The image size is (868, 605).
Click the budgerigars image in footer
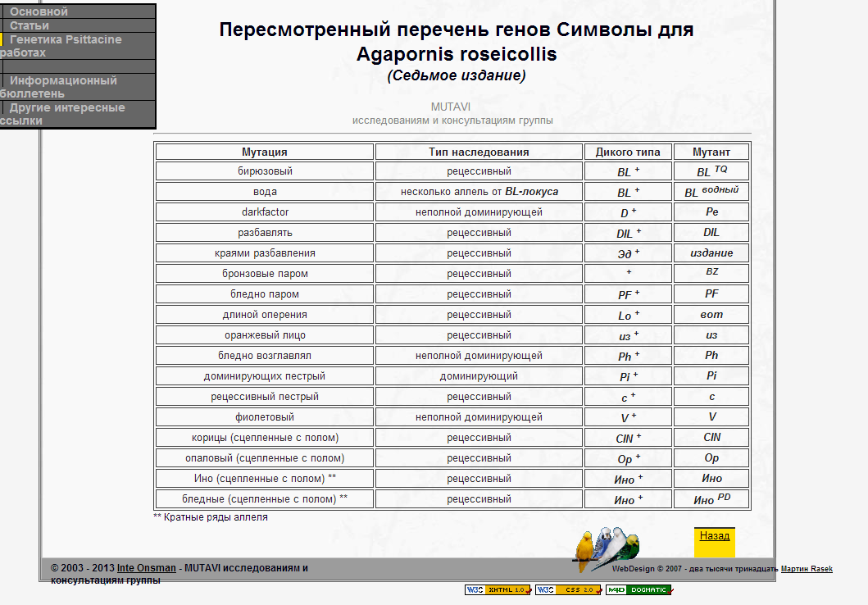coord(607,549)
